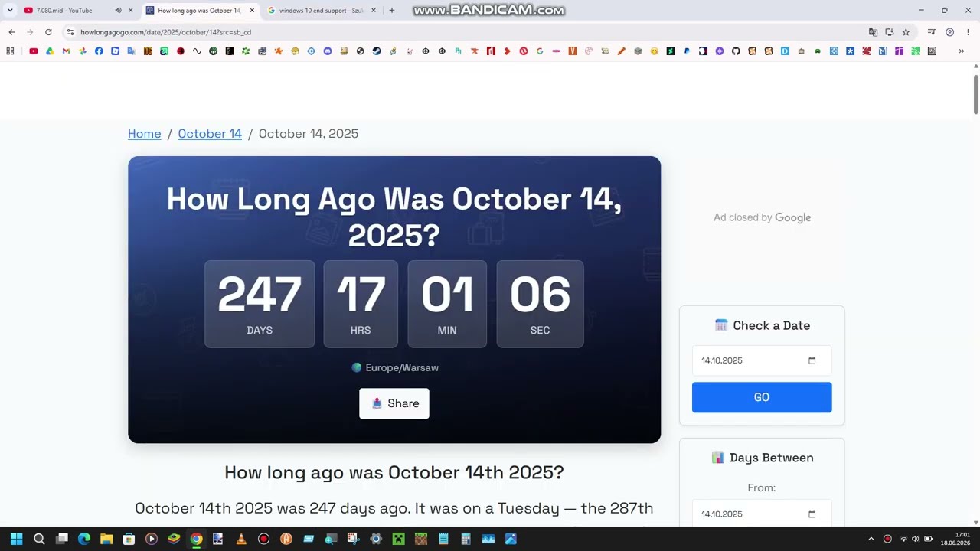Open the Days Between From calendar picker

click(812, 514)
